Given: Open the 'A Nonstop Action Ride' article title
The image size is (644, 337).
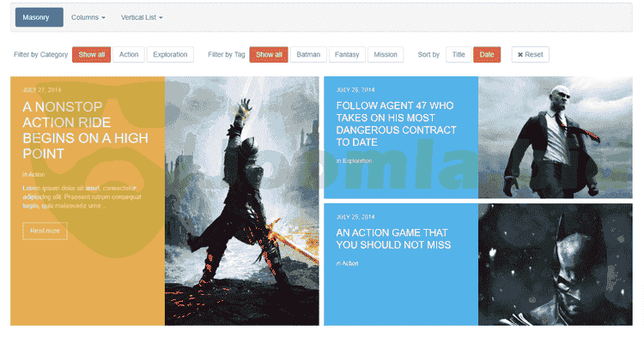Looking at the screenshot, I should coord(85,130).
